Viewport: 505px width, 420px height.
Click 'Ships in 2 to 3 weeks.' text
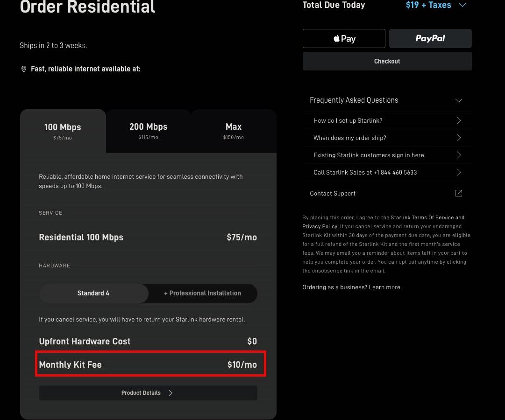click(x=53, y=45)
